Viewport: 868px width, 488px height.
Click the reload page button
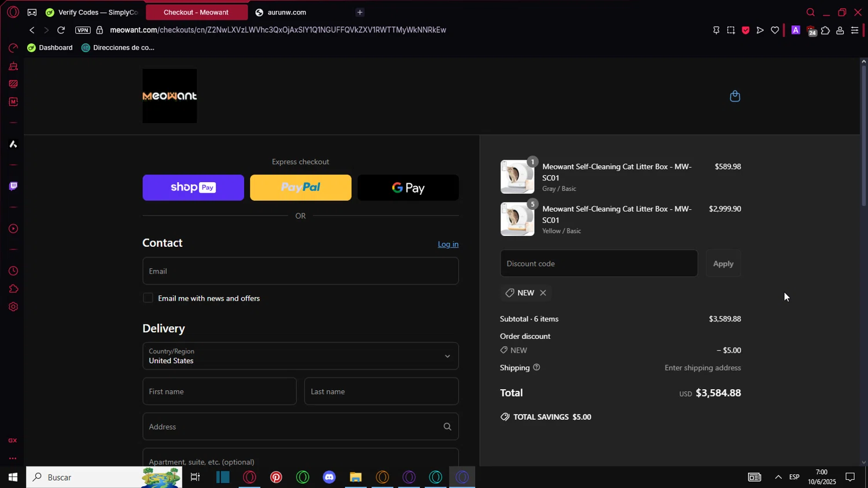[x=61, y=30]
